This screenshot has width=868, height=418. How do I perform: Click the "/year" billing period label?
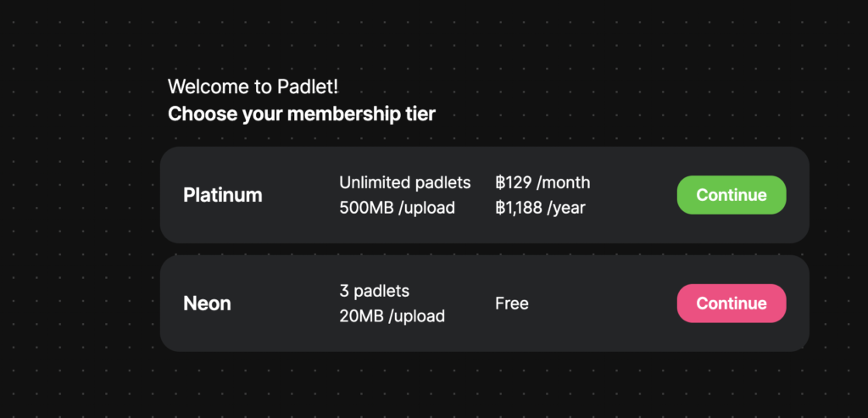pos(568,208)
